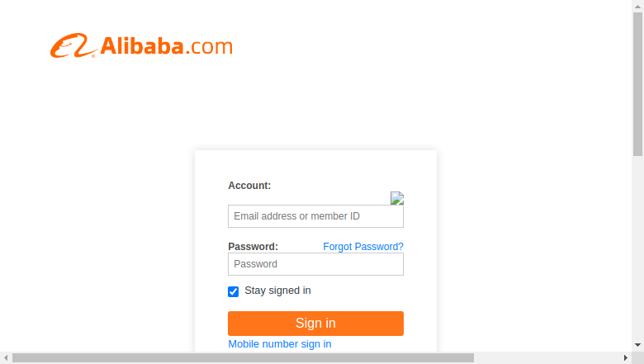644x364 pixels.
Task: Click the horizontal scrollbar thumb
Action: click(x=243, y=358)
